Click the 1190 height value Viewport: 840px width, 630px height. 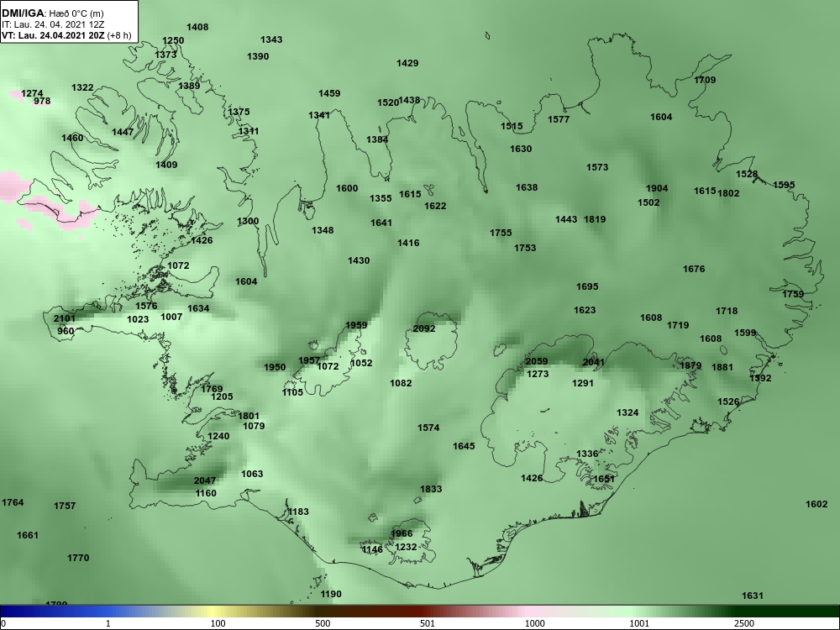pos(331,594)
